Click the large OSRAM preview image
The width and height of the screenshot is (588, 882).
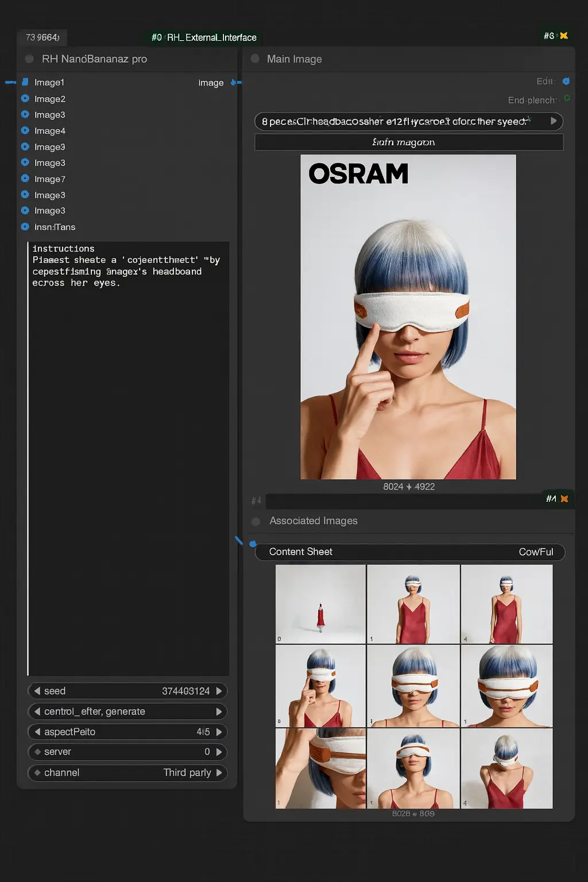point(408,316)
